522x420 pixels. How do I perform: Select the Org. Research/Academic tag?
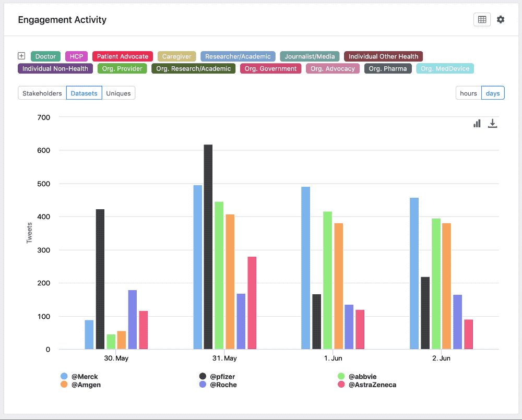[194, 68]
